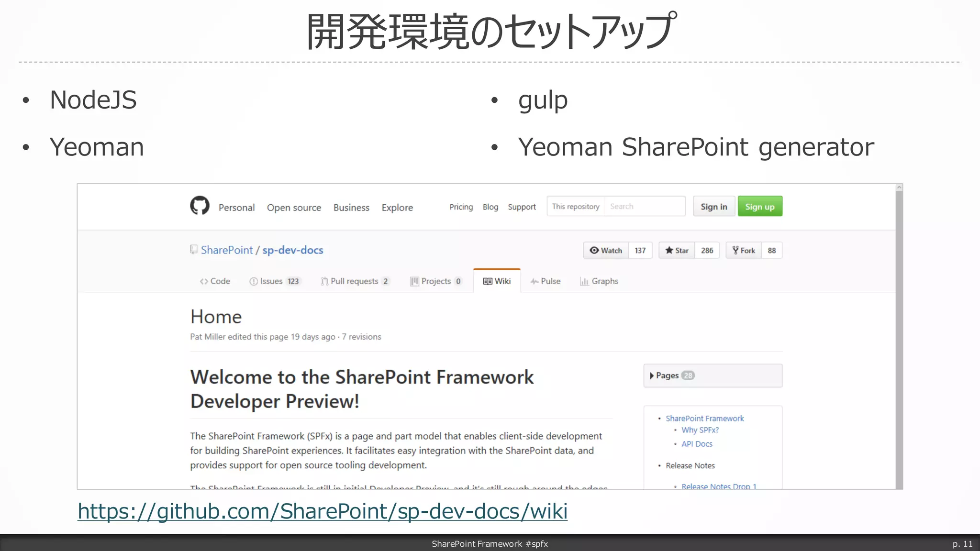Viewport: 980px width, 551px height.
Task: Open the Personal menu item
Action: pyautogui.click(x=236, y=208)
